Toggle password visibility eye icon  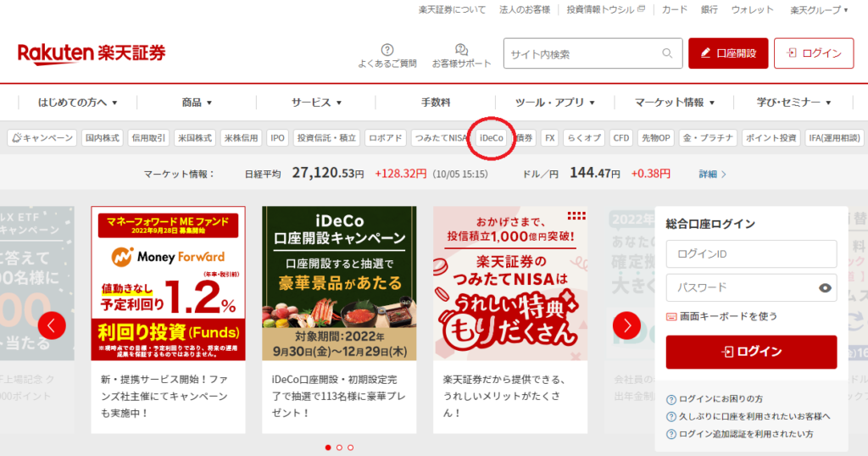[x=825, y=288]
